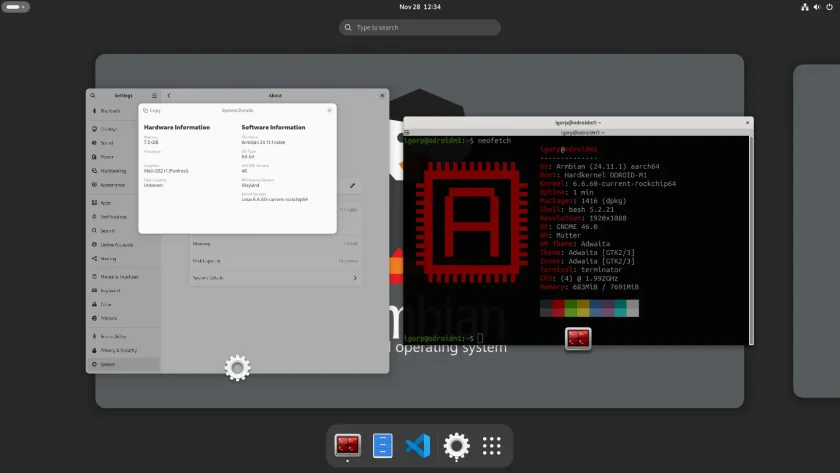Open Accessibility settings in sidebar
840x473 pixels.
tap(123, 336)
